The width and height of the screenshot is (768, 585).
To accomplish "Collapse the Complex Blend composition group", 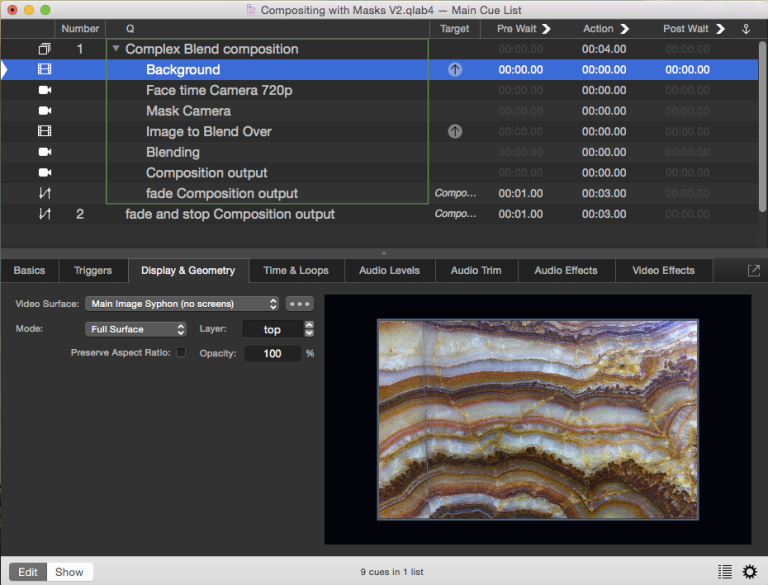I will 117,49.
